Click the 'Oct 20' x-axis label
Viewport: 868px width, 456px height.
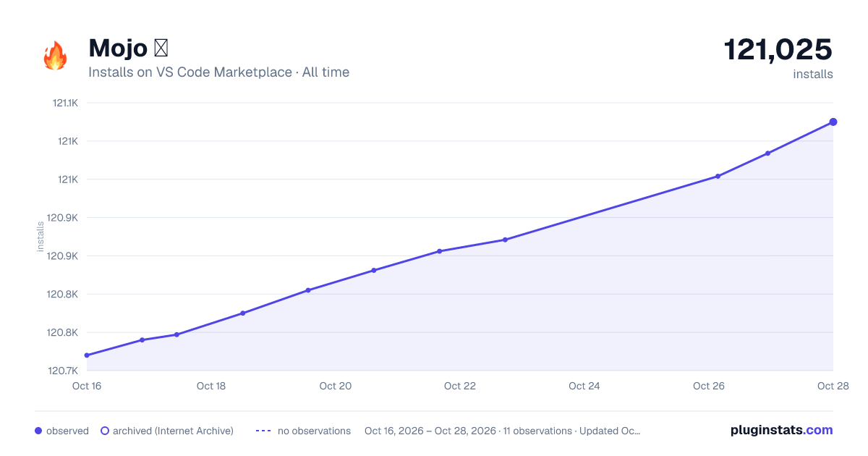click(336, 386)
